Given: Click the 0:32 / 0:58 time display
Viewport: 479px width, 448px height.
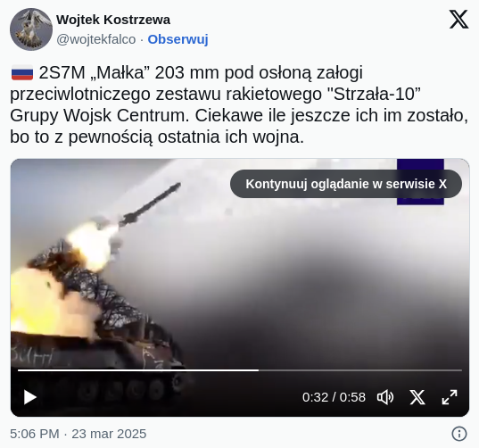Looking at the screenshot, I should click(x=334, y=397).
